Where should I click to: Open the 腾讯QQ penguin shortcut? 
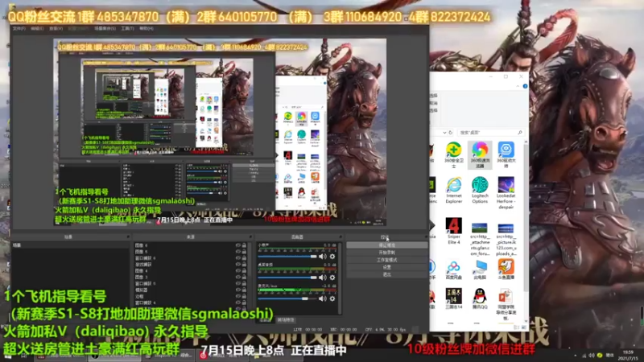pyautogui.click(x=480, y=298)
